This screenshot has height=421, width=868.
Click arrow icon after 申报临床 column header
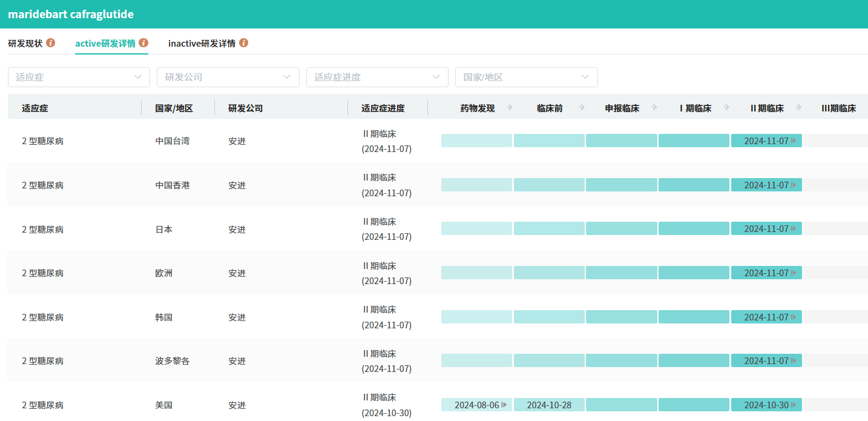point(654,108)
